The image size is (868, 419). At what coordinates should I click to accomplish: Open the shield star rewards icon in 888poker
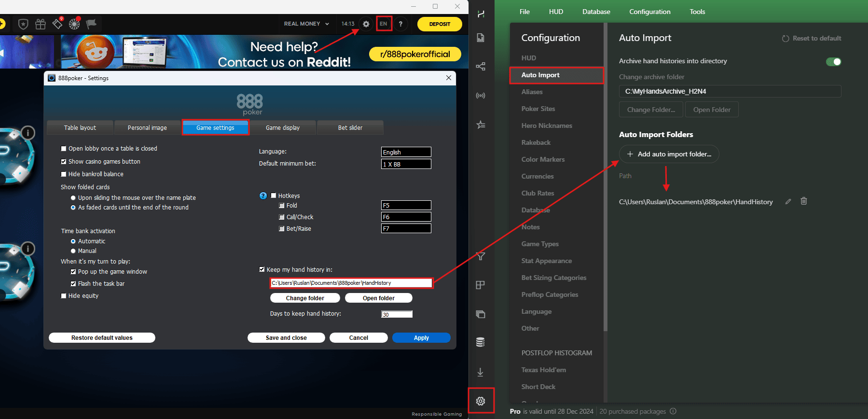click(x=23, y=24)
